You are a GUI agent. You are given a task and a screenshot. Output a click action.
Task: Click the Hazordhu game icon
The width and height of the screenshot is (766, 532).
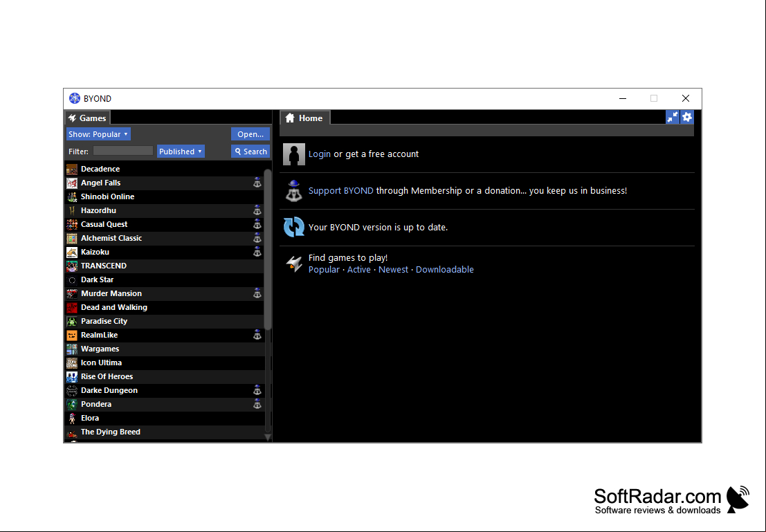(x=72, y=210)
